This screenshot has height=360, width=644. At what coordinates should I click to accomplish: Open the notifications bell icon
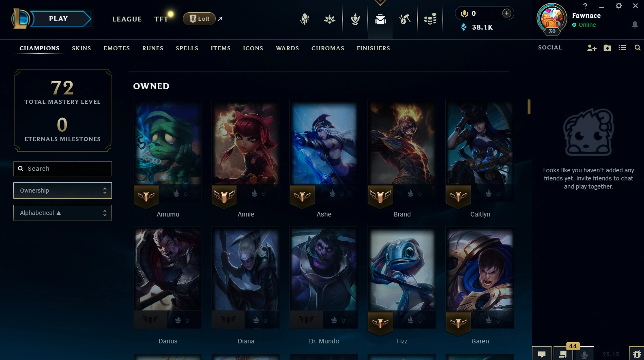point(635,25)
